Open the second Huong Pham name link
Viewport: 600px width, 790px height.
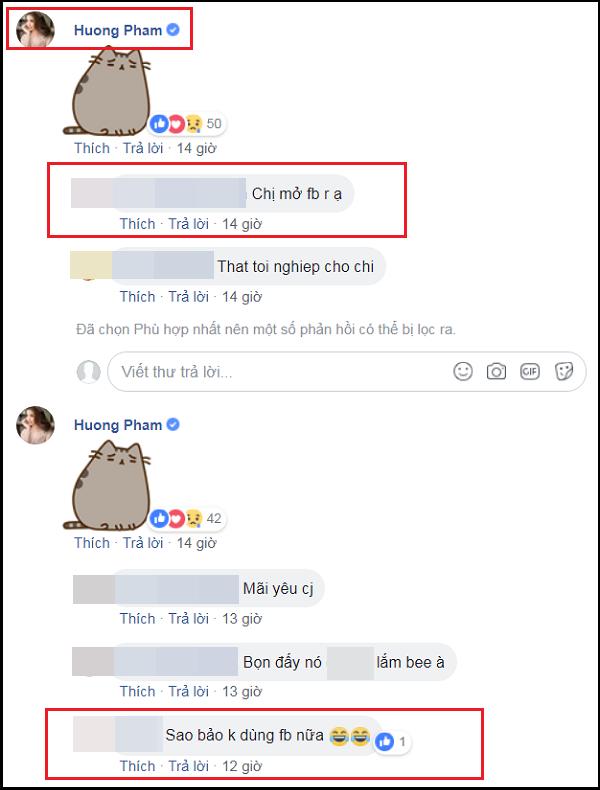click(118, 425)
